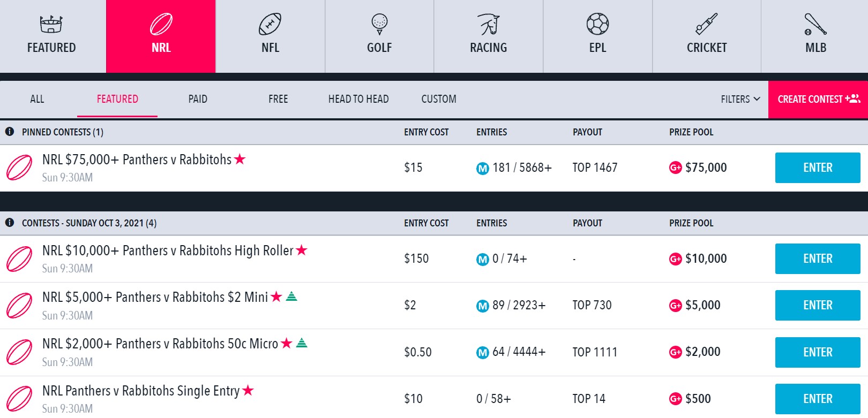868x418 pixels.
Task: Click the G+ guaranteed badge next to $5,000
Action: coord(675,306)
